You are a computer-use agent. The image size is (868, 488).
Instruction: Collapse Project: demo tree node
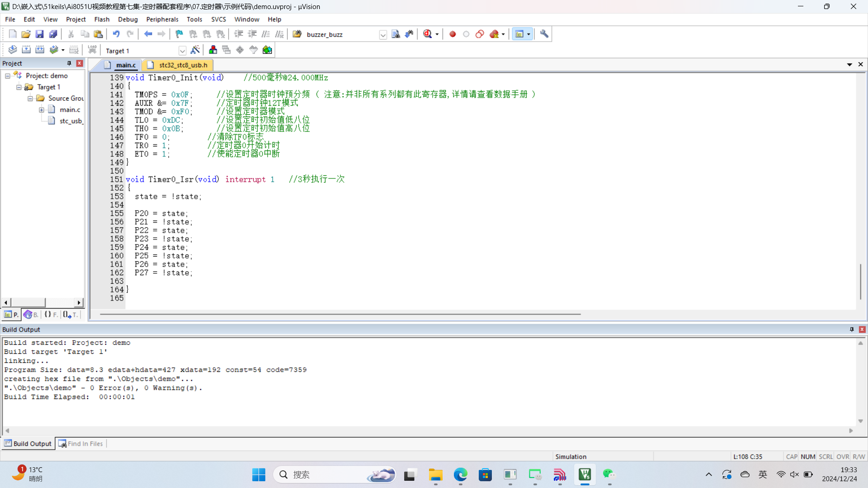8,76
